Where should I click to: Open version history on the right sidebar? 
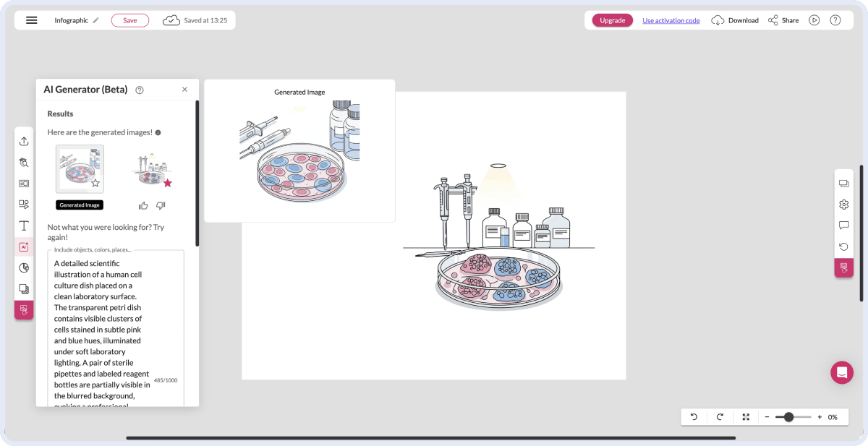click(843, 246)
